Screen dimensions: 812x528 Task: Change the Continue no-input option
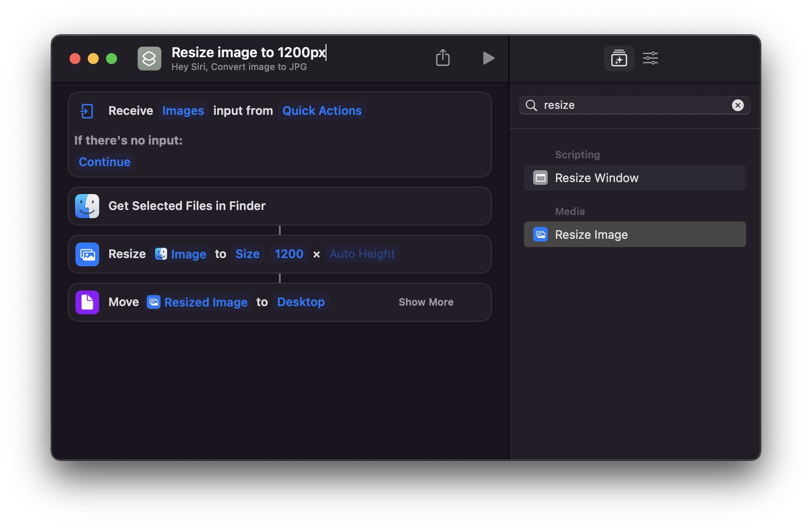(x=105, y=162)
